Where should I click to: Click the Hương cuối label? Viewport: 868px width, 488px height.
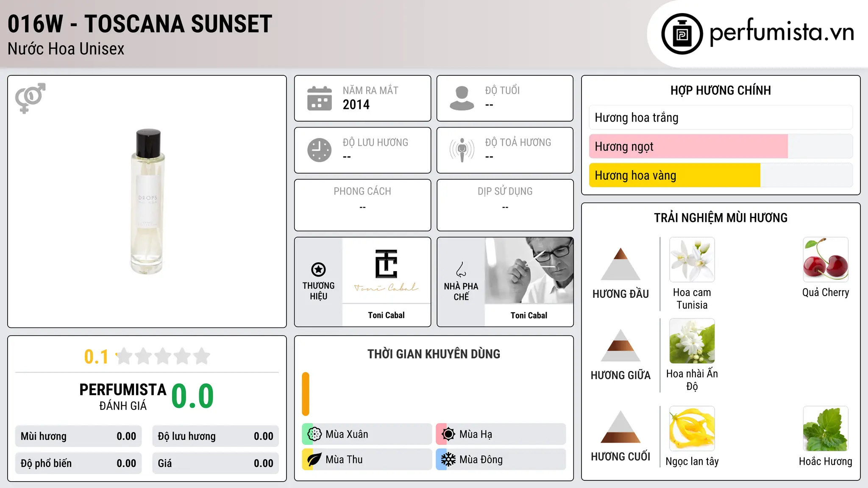coord(620,457)
